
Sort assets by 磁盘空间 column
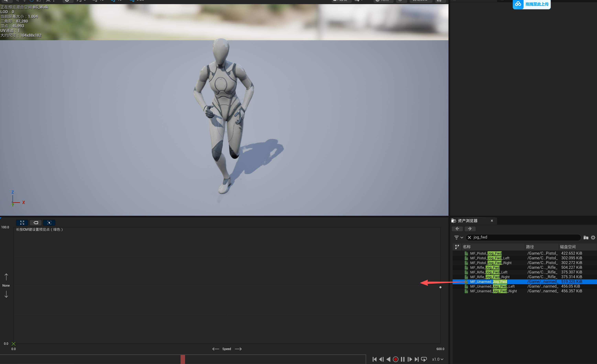point(568,247)
